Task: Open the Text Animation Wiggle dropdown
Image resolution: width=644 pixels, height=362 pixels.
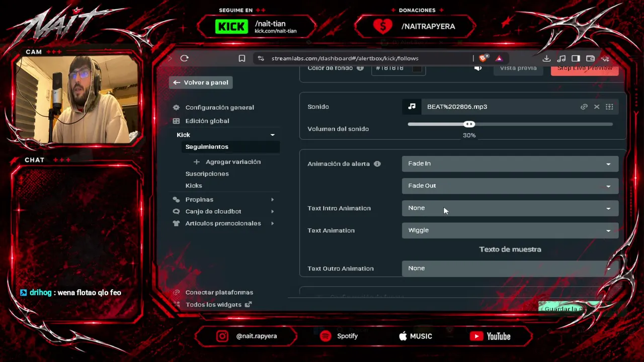Action: pos(510,230)
